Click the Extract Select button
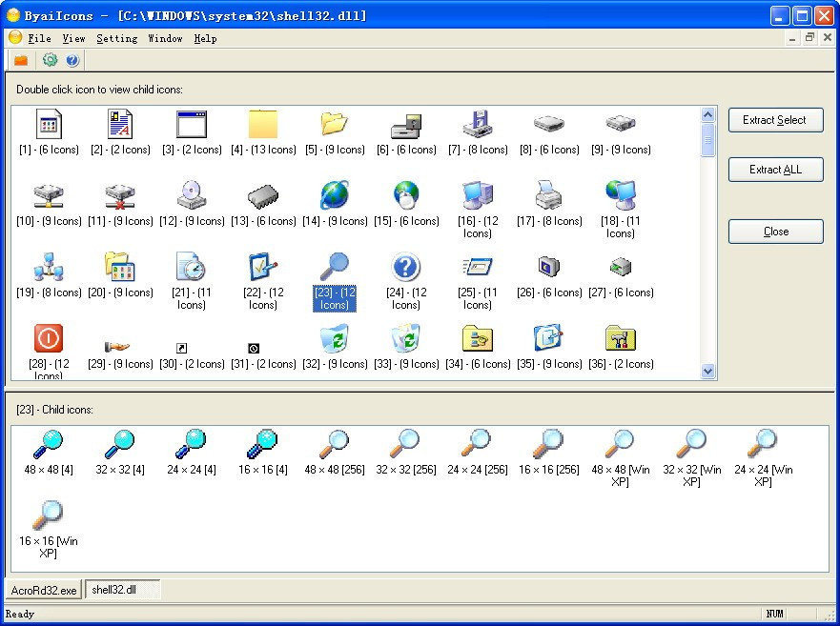Screen dimensions: 840x626 (x=775, y=120)
